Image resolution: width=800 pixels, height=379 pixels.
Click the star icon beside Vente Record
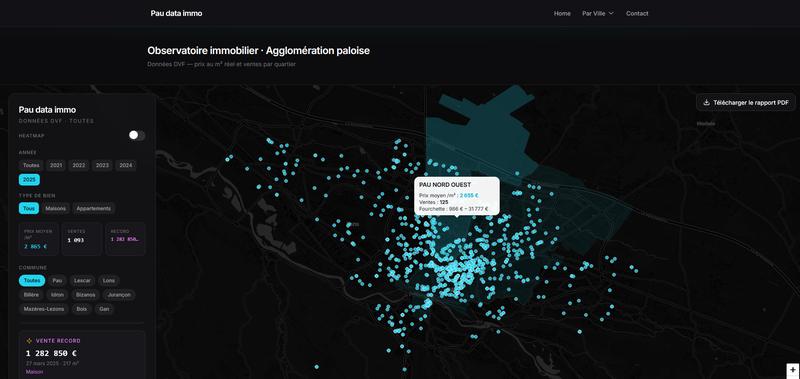tap(30, 341)
